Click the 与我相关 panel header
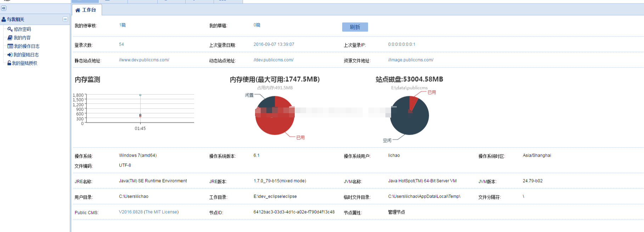This screenshot has width=644, height=232. click(x=35, y=19)
